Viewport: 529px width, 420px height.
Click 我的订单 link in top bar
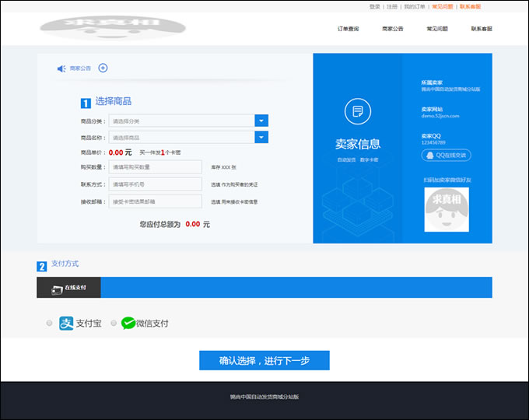[x=415, y=6]
